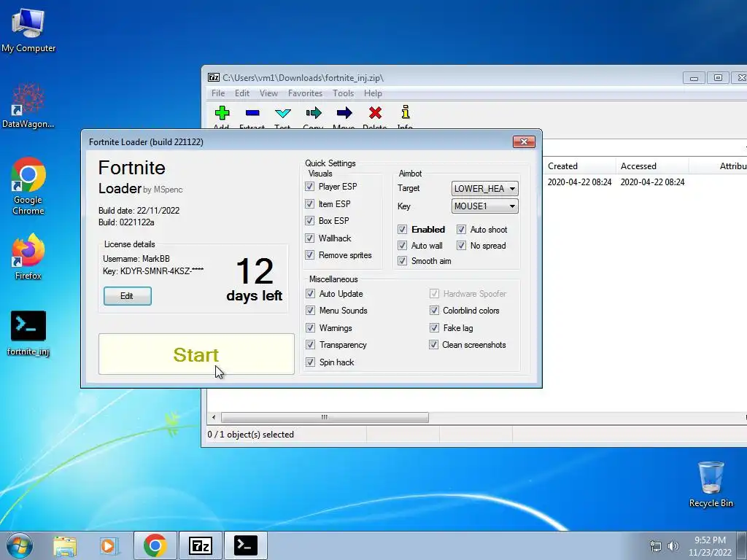Viewport: 747px width, 560px height.
Task: Click the 7-Zip Add toolbar icon
Action: coord(222,113)
